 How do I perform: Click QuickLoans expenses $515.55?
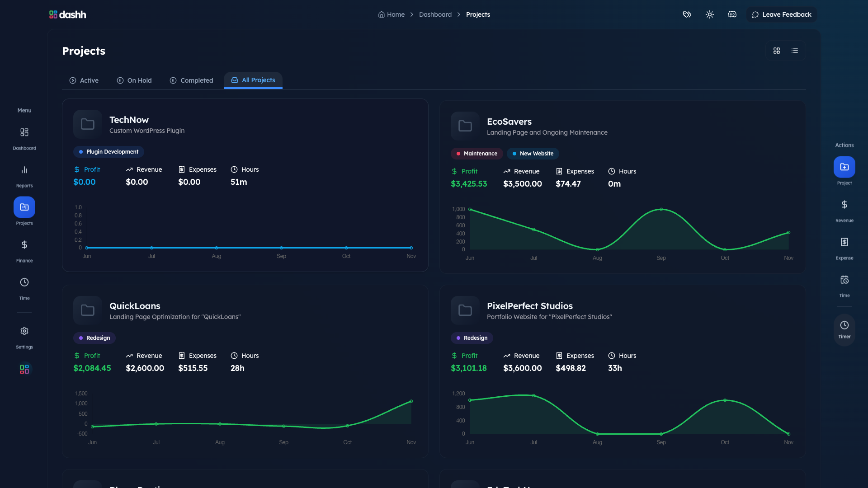click(193, 368)
